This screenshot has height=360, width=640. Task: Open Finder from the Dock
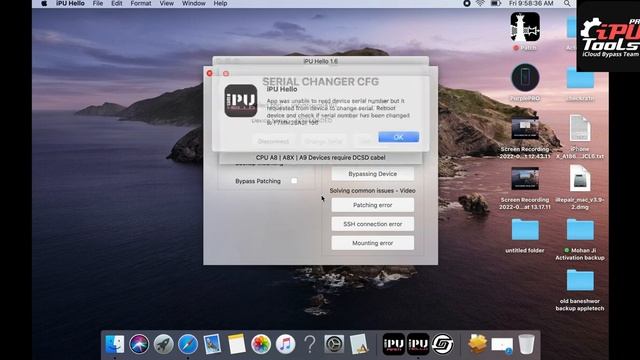click(115, 344)
